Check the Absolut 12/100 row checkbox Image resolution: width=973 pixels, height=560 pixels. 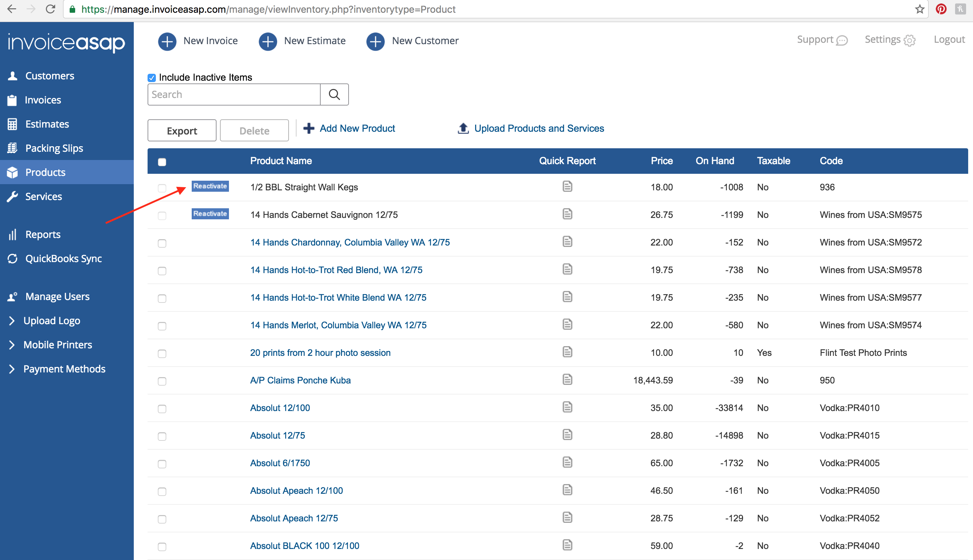pyautogui.click(x=162, y=409)
